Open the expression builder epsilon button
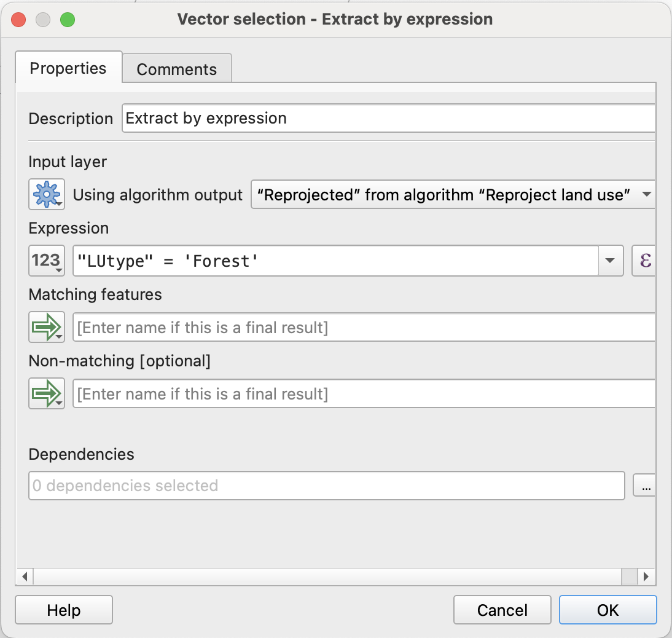Screen dimensions: 672x638 (644, 261)
